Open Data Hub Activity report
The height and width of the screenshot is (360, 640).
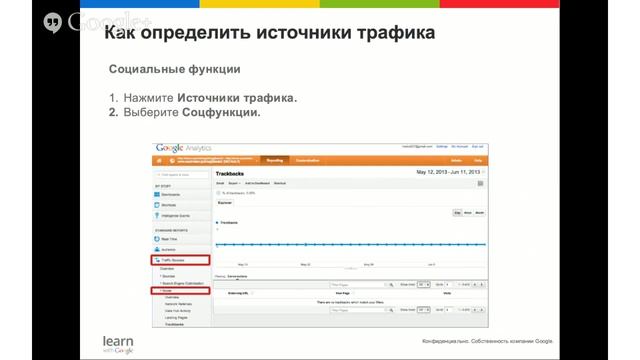click(x=178, y=311)
